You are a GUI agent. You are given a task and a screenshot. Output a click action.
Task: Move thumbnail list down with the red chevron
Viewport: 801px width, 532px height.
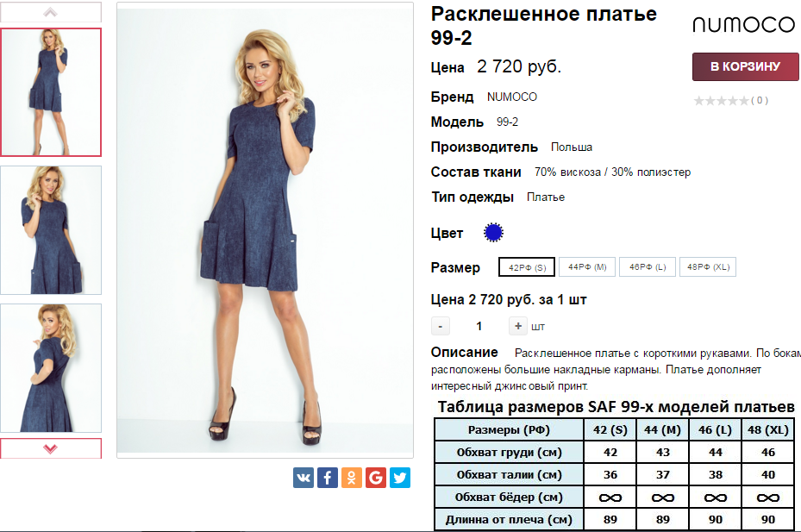click(x=51, y=448)
